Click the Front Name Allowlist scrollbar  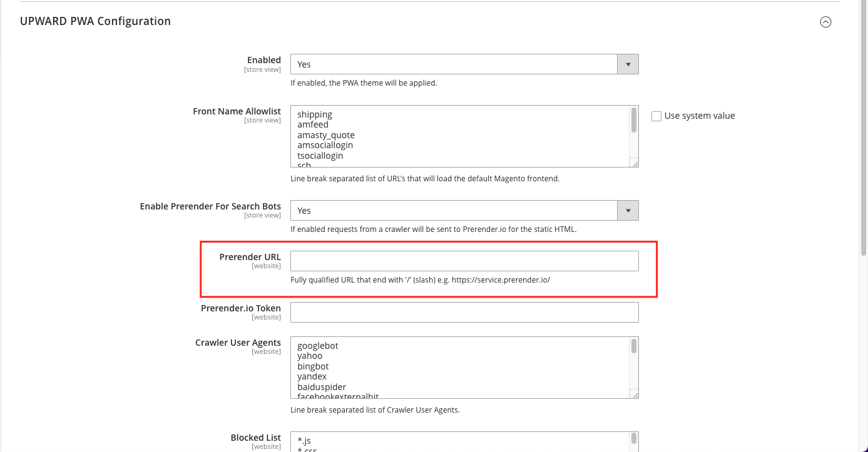pos(634,120)
